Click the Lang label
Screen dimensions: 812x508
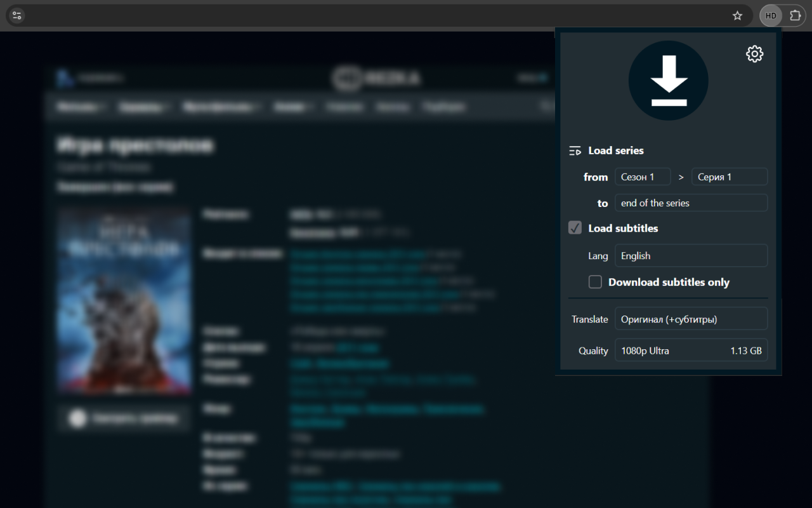coord(598,256)
